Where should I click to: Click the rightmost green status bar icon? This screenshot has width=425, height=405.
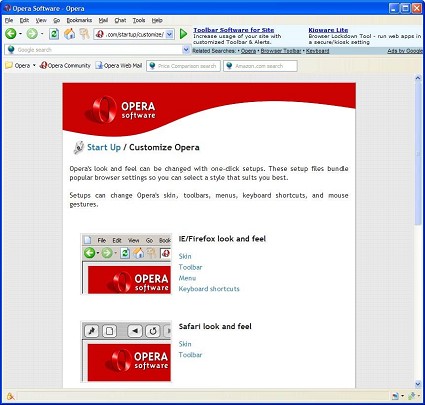[x=412, y=396]
